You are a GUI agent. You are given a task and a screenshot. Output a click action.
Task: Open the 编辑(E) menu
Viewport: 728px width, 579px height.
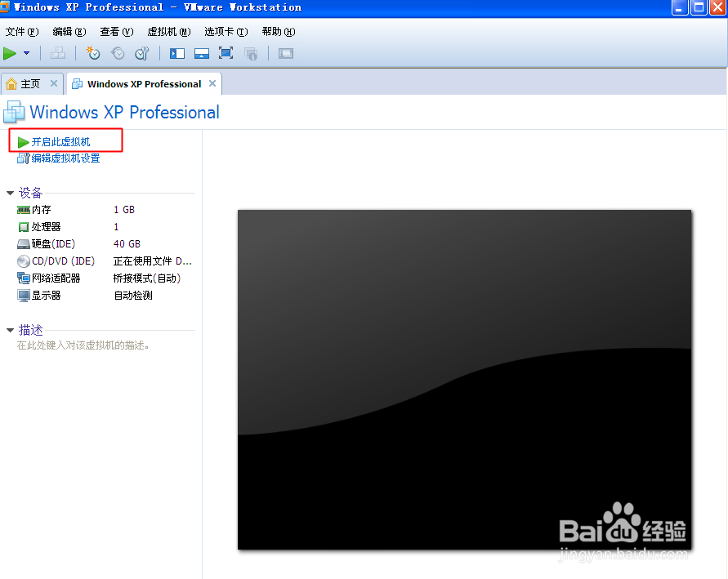pyautogui.click(x=69, y=32)
